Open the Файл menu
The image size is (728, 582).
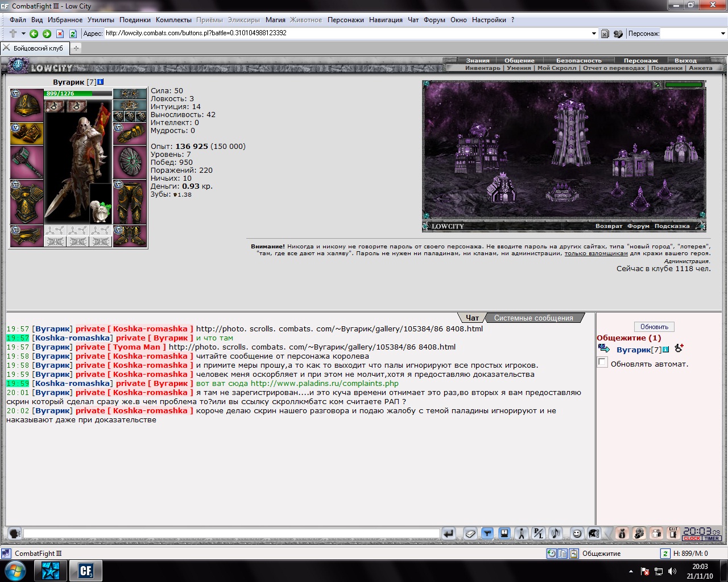click(18, 20)
